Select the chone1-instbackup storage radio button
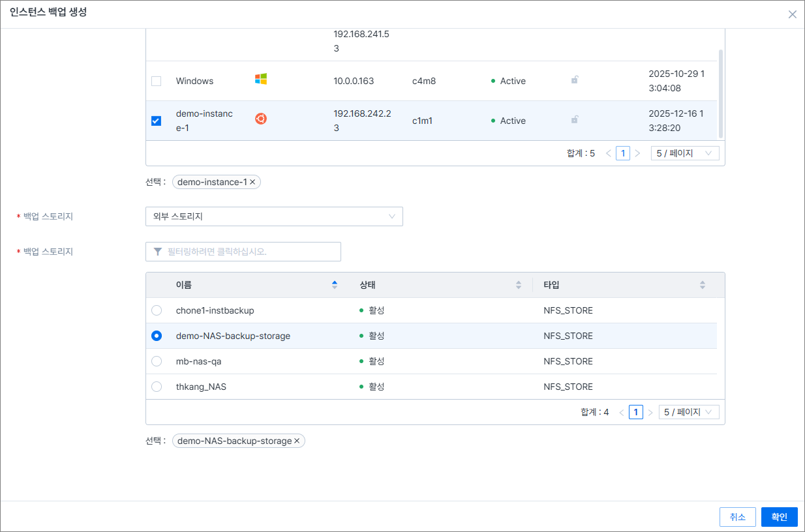The image size is (805, 532). 157,311
